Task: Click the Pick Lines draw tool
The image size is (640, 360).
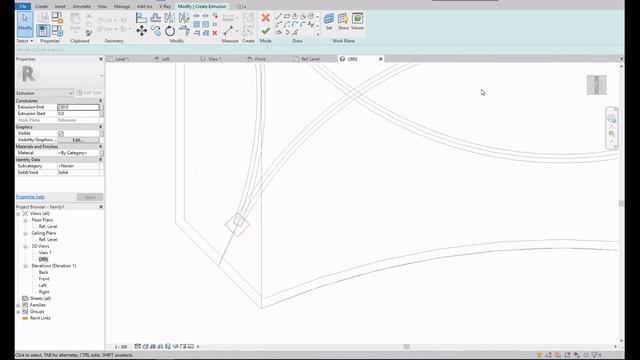Action: (295, 33)
